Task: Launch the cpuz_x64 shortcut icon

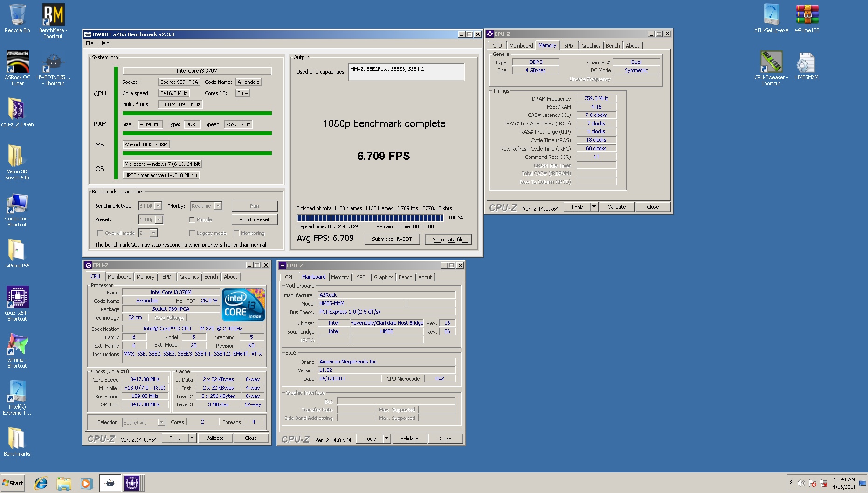Action: coord(17,303)
